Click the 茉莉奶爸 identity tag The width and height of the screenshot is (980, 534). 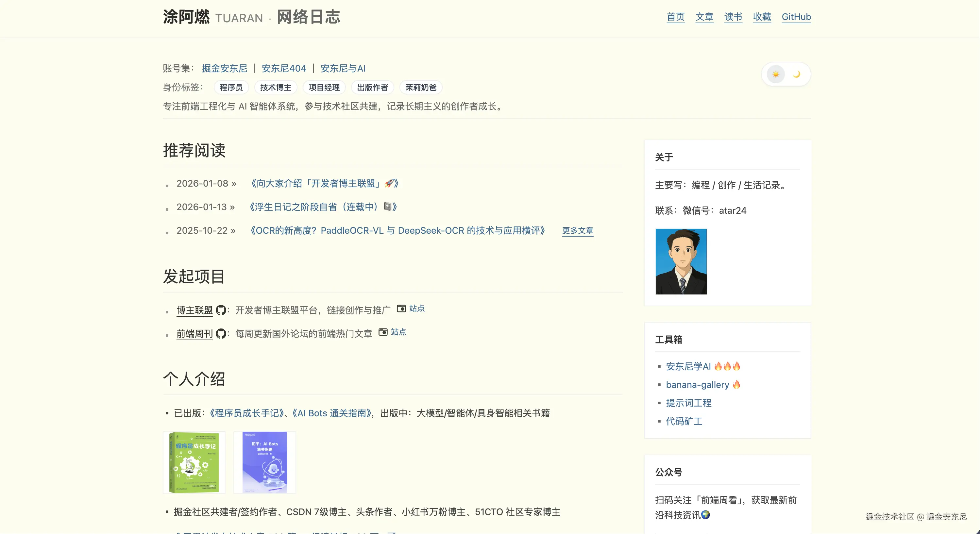(x=420, y=88)
